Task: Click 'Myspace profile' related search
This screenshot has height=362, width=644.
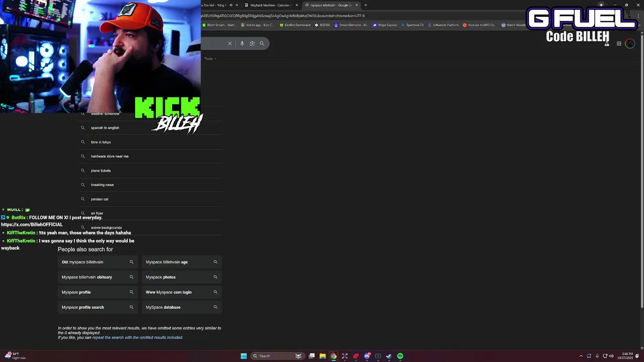Action: tap(98, 292)
